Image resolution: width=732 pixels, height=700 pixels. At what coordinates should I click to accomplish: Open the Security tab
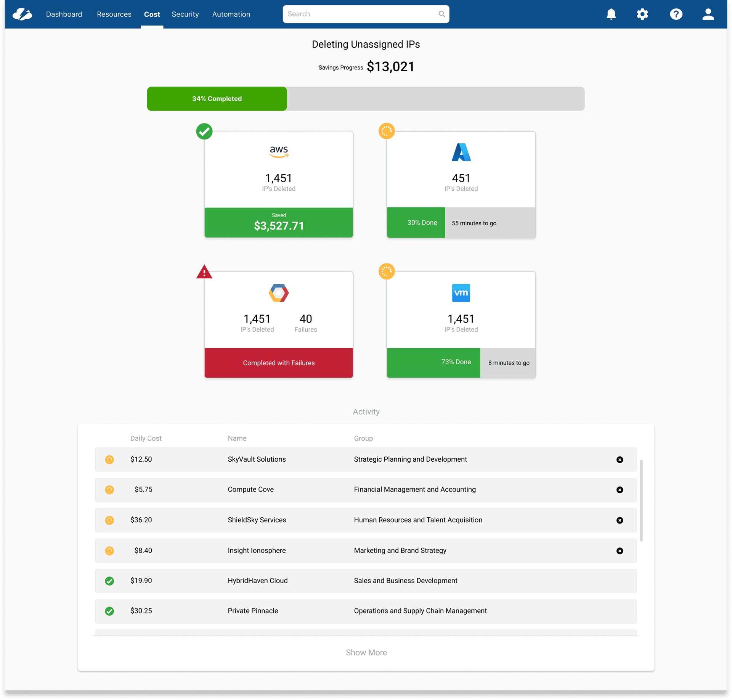tap(185, 14)
